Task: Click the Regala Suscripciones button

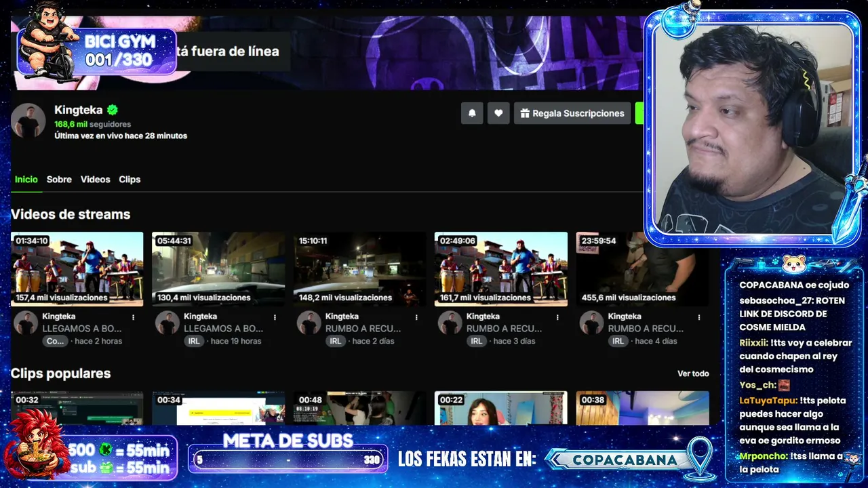Action: coord(572,113)
